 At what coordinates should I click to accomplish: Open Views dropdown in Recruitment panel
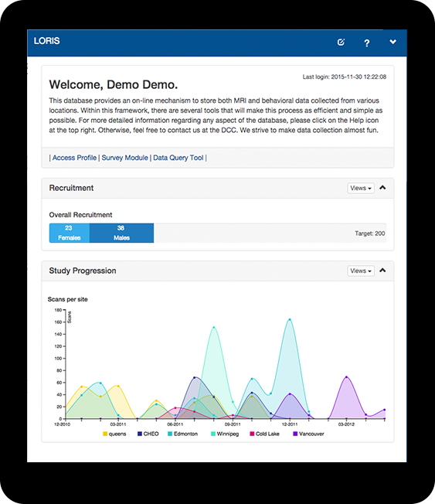coord(361,188)
